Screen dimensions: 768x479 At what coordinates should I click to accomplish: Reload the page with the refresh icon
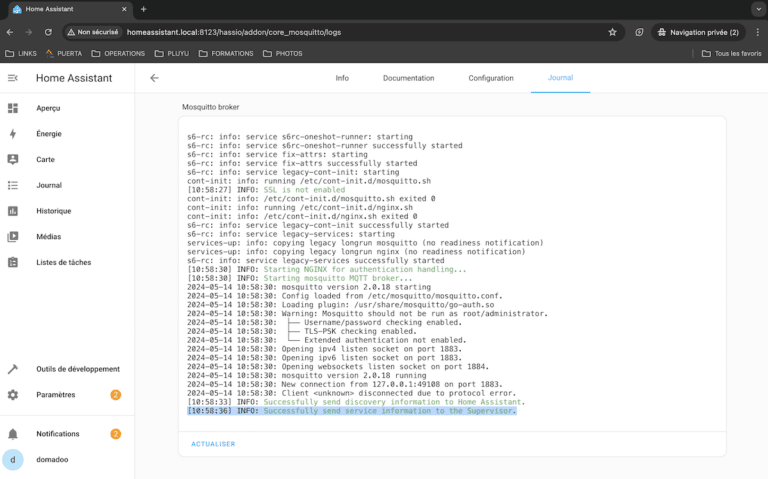tap(48, 32)
